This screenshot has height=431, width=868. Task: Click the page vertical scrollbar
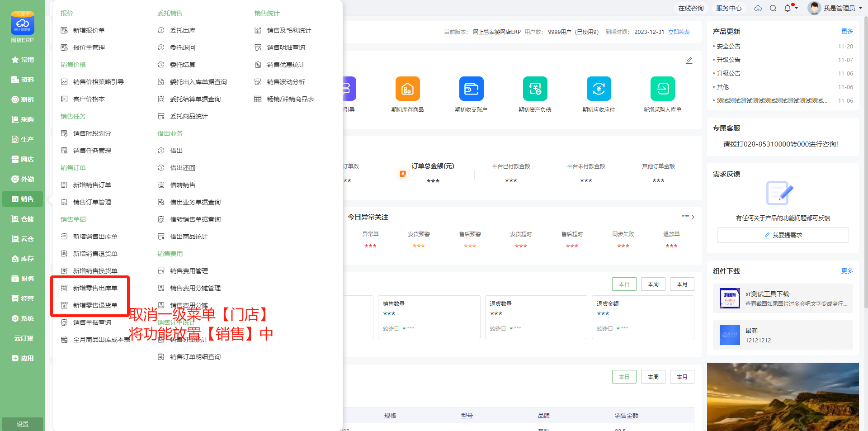click(x=865, y=163)
